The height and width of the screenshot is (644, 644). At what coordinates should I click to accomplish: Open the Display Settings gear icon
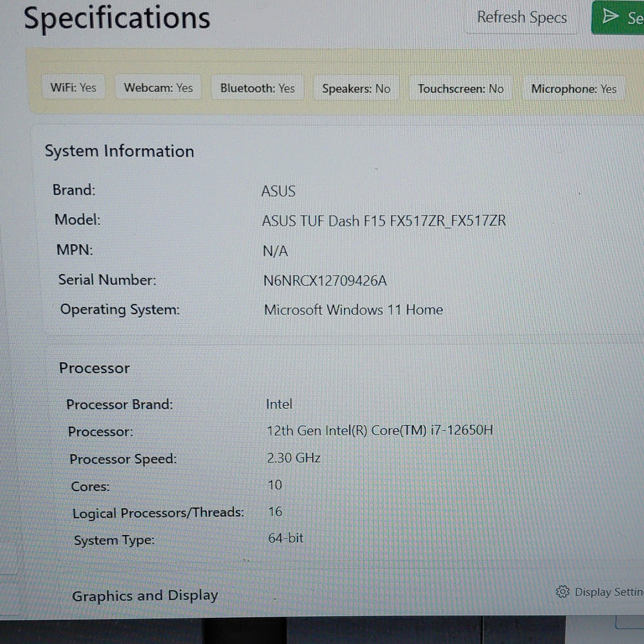[562, 591]
